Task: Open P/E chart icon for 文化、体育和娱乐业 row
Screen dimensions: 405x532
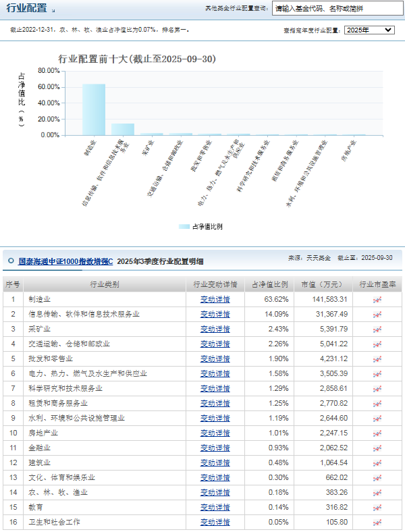Action: 377,478
